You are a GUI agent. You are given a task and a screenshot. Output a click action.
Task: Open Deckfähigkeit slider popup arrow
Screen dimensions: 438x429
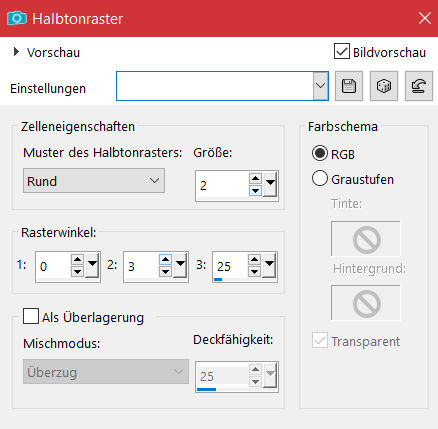coord(270,375)
